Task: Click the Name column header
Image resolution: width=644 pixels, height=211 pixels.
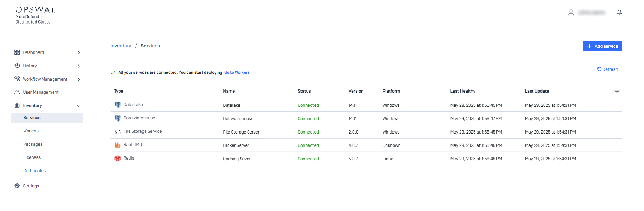Action: point(229,91)
